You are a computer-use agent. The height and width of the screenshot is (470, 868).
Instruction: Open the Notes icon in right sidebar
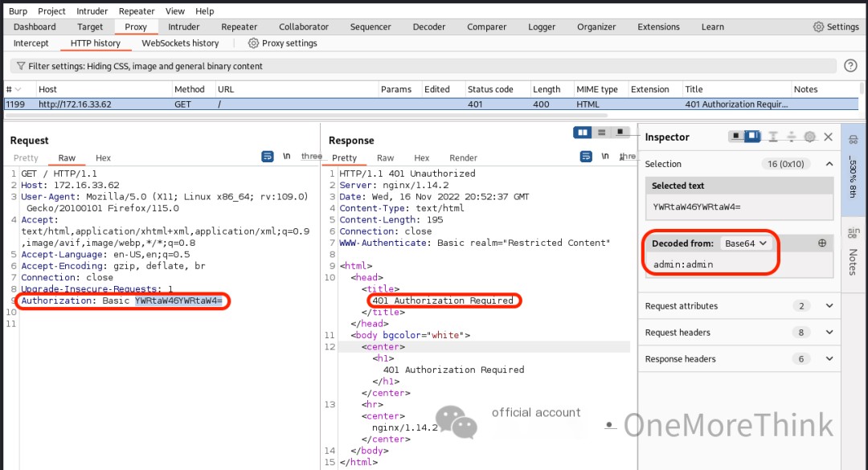coord(854,232)
